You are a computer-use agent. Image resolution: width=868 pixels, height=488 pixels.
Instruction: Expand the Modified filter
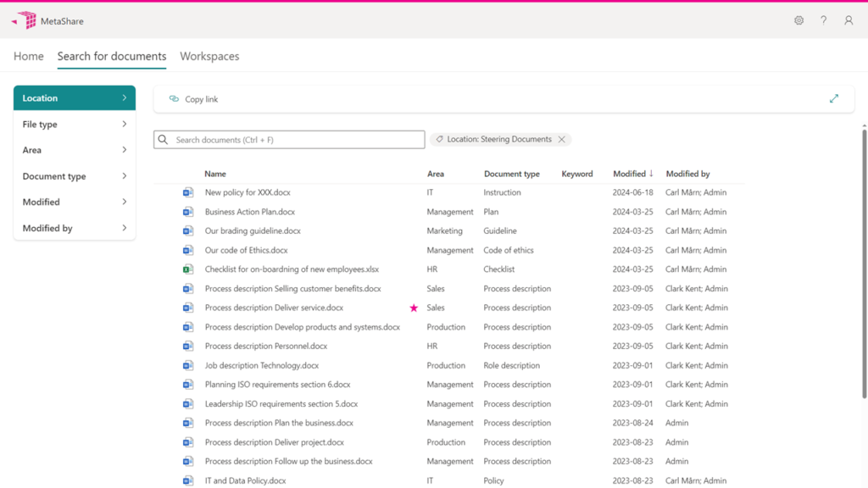pos(75,202)
